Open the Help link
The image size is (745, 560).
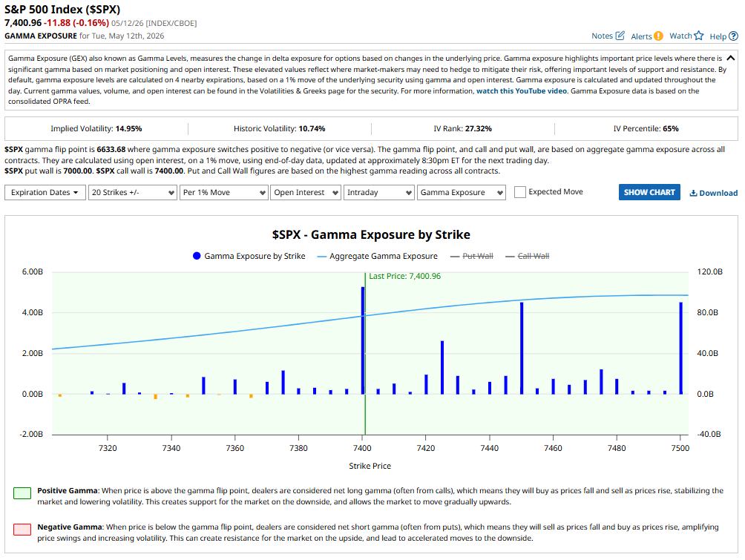point(718,36)
